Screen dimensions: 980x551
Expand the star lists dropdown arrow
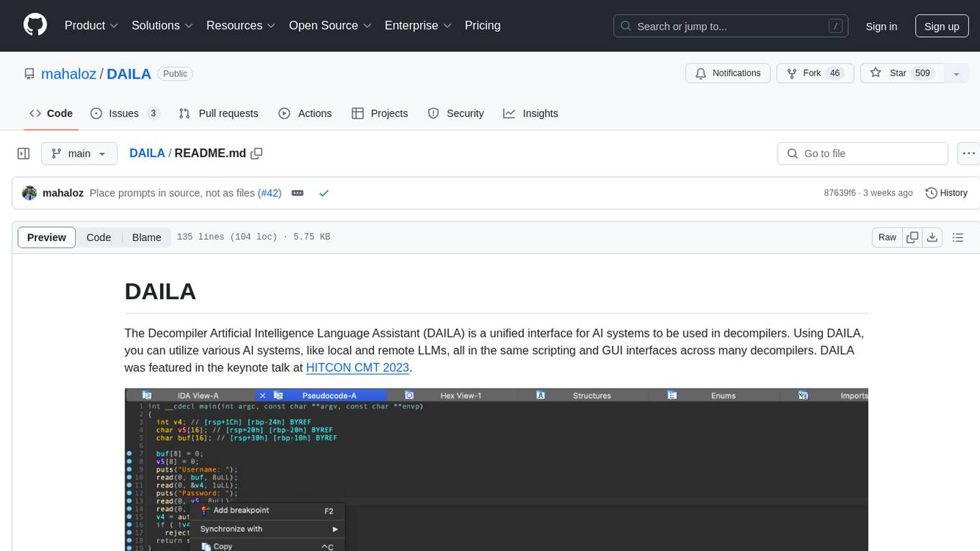tap(956, 74)
